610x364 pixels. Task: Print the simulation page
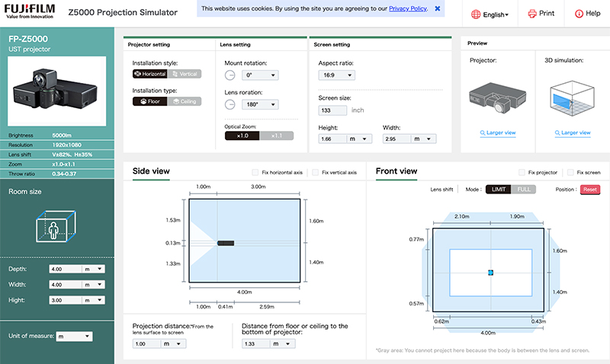click(541, 14)
